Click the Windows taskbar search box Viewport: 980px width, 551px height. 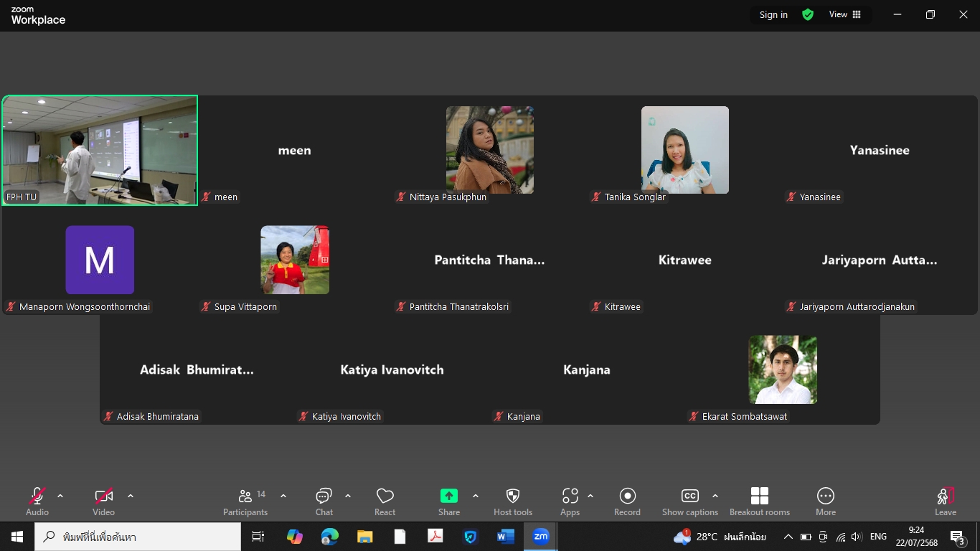point(138,537)
